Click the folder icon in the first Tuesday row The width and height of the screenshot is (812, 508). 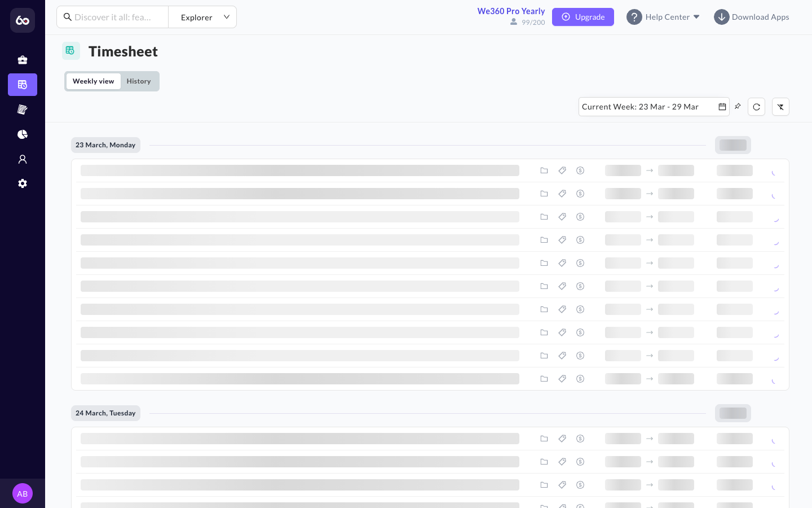tap(544, 439)
